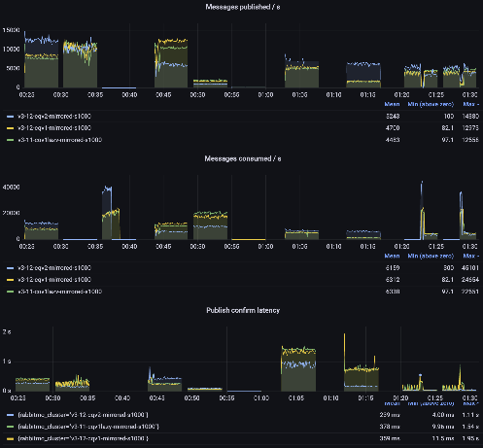Click the 01:05 x-axis tick in Publish confirm latency
Viewport: 483px width, 448px height.
pos(296,398)
